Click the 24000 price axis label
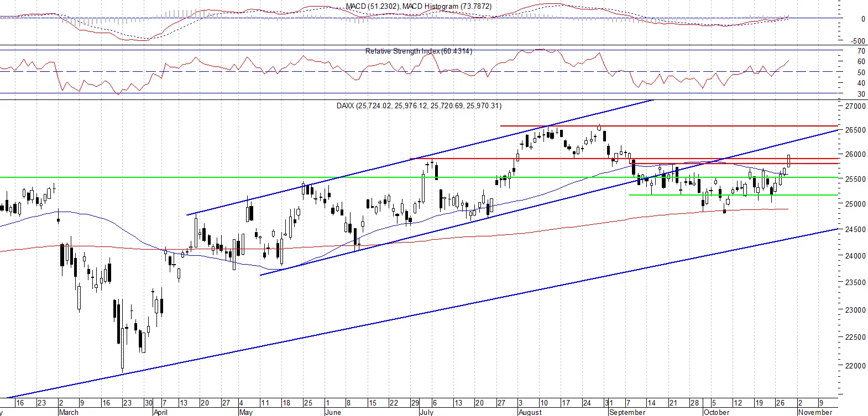This screenshot has height=416, width=868. click(855, 256)
